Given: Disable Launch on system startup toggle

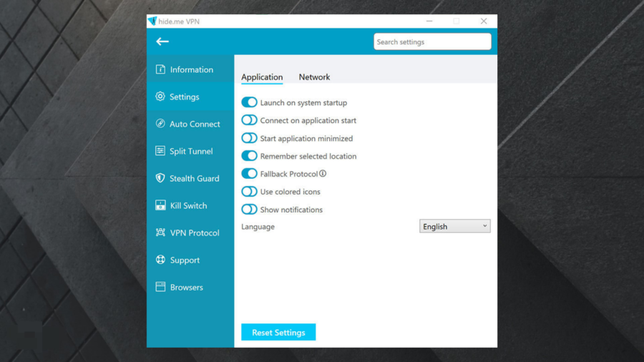Looking at the screenshot, I should coord(249,102).
